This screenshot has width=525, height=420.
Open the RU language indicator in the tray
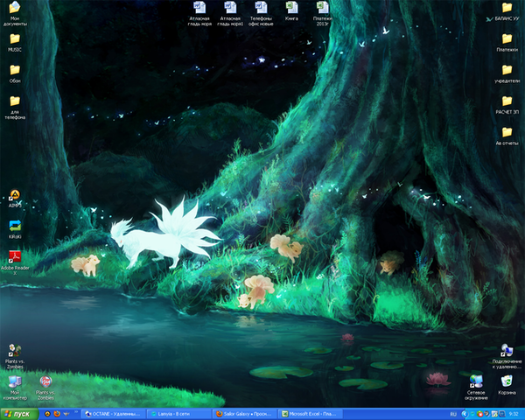click(452, 413)
